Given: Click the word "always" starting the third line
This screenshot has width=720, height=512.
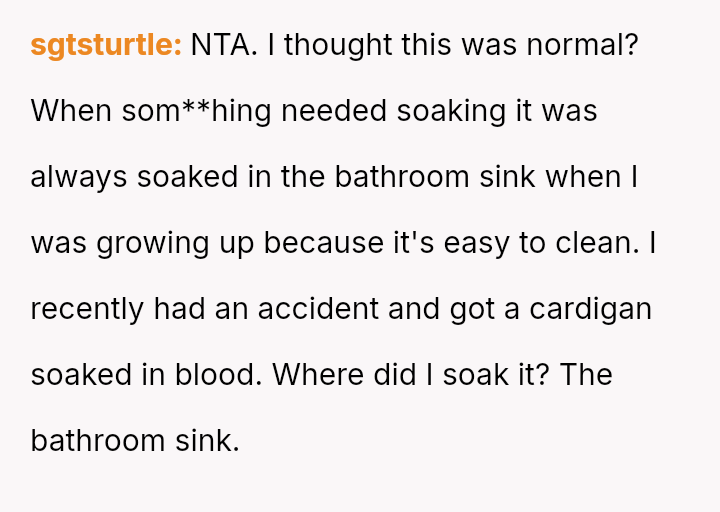Looking at the screenshot, I should 79,177.
